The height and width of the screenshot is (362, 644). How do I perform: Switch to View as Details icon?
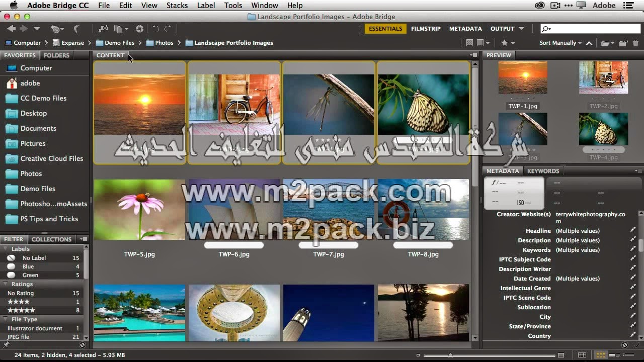click(614, 355)
